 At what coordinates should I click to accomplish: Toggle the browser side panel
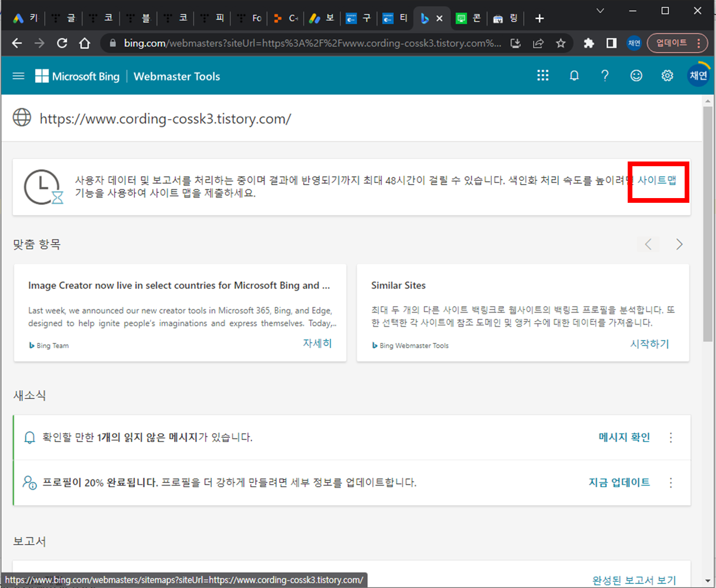pyautogui.click(x=611, y=43)
